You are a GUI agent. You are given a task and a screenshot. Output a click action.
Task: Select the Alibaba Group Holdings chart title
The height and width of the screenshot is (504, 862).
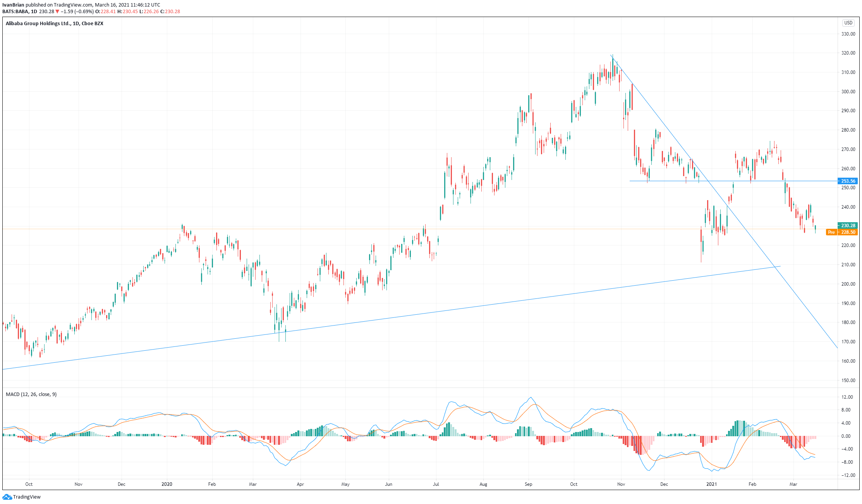(x=55, y=23)
